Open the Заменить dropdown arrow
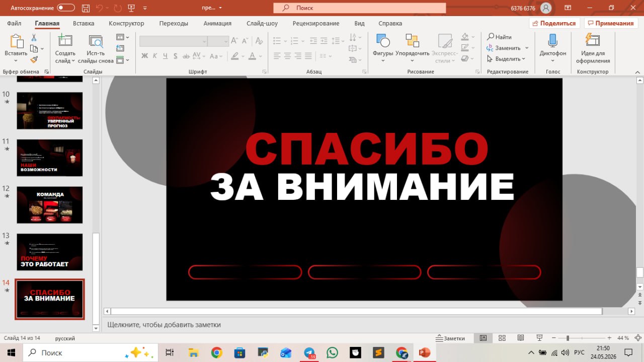This screenshot has width=644, height=362. pyautogui.click(x=527, y=48)
